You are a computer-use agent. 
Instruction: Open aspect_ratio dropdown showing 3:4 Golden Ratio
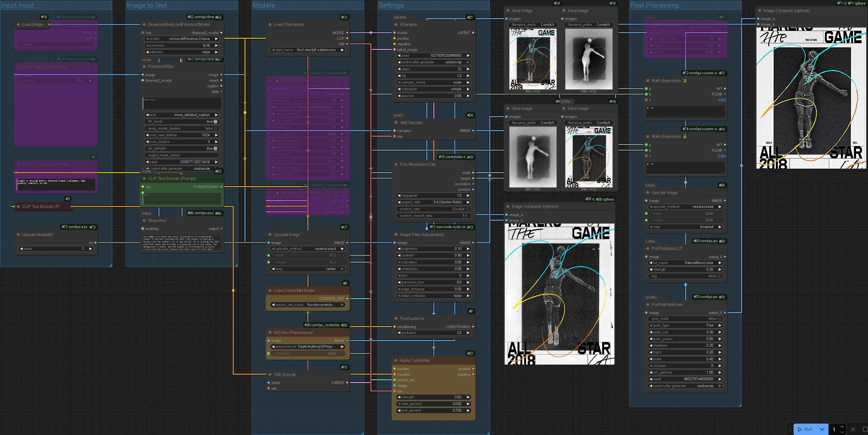(x=434, y=202)
